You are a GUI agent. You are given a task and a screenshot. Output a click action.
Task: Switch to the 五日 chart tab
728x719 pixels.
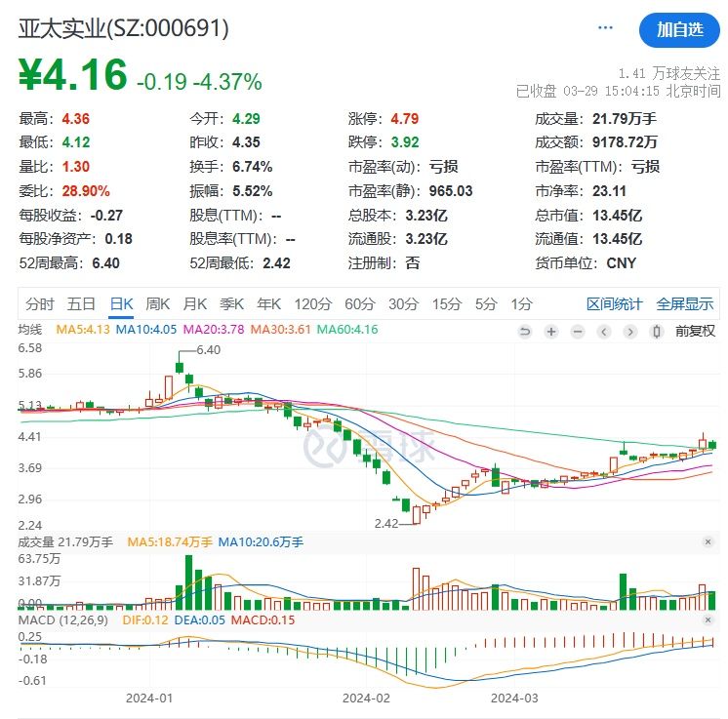tap(81, 304)
